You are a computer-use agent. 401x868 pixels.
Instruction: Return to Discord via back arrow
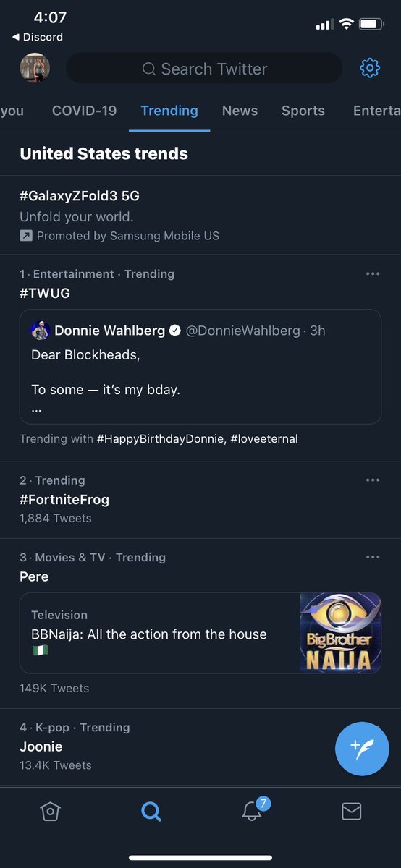[38, 37]
